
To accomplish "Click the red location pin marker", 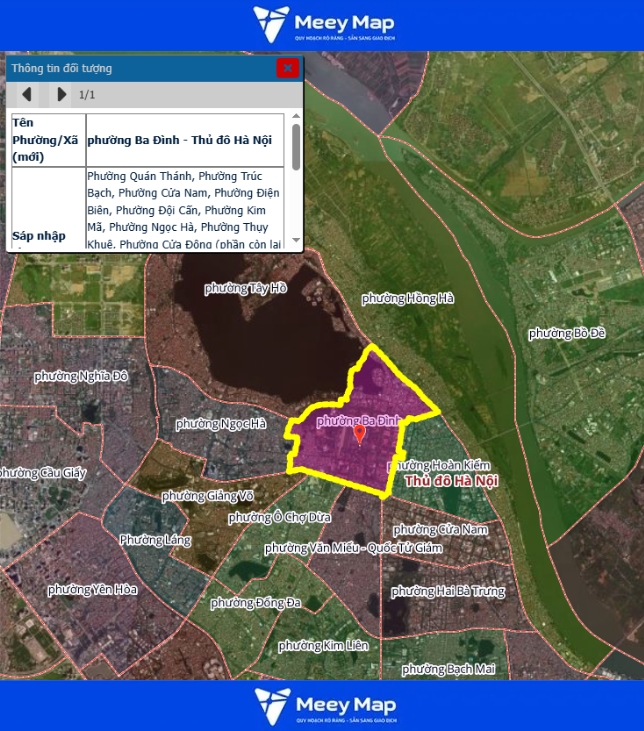I will click(x=360, y=434).
